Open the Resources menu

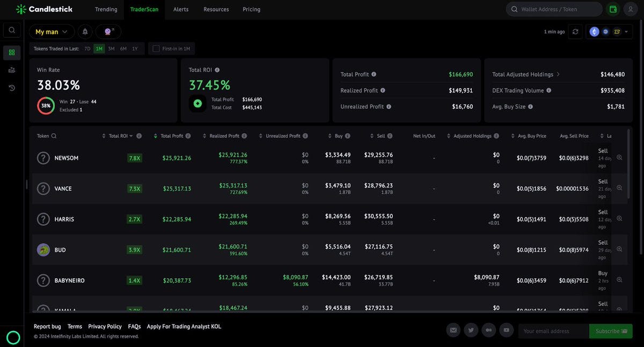click(x=216, y=9)
